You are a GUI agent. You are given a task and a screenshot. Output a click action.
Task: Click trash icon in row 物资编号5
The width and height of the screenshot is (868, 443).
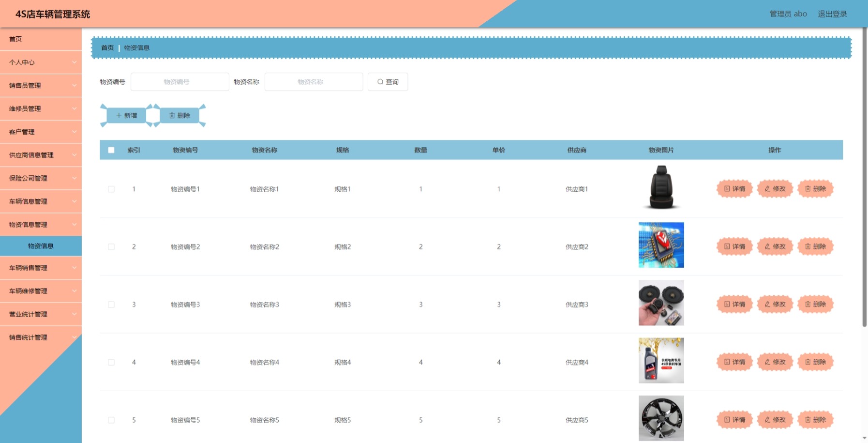pyautogui.click(x=808, y=420)
